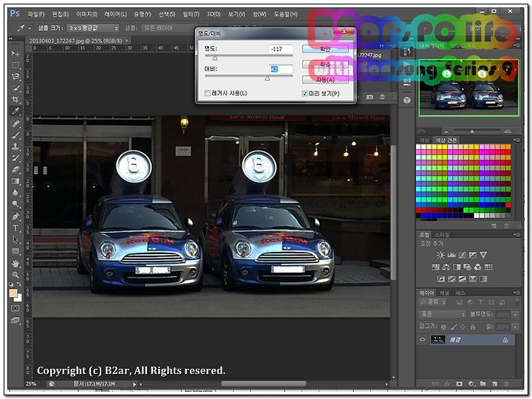Open the 샘플 모든 레이어 dropdown
532x399 pixels.
pyautogui.click(x=168, y=28)
